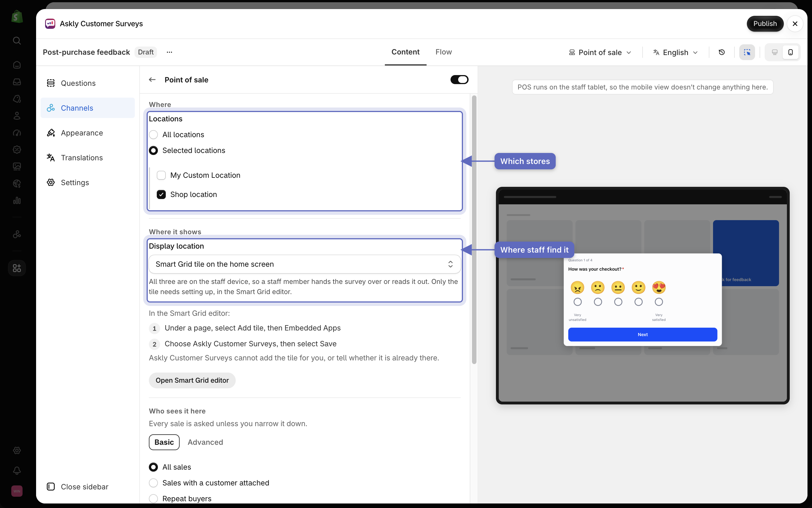Click the Post-purchase feedback survey title
812x508 pixels.
(x=86, y=52)
